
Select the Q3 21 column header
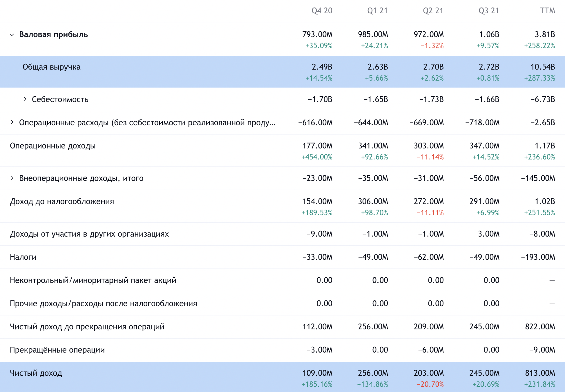pyautogui.click(x=489, y=11)
